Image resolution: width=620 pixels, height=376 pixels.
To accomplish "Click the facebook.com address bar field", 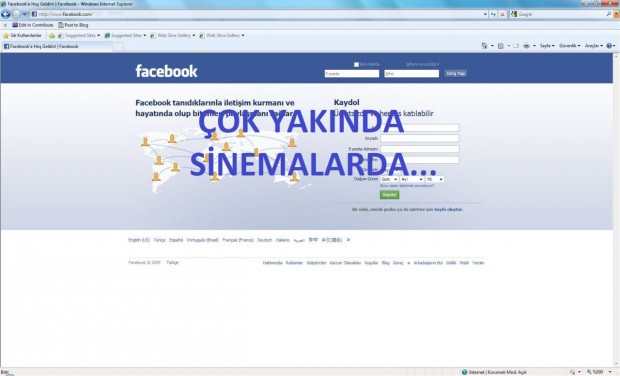I will tap(259, 14).
